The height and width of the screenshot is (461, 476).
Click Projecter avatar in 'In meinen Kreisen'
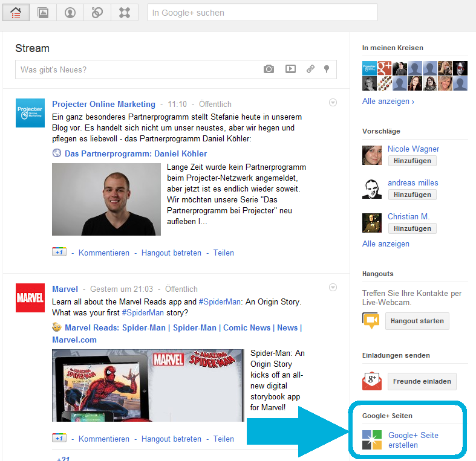point(370,68)
